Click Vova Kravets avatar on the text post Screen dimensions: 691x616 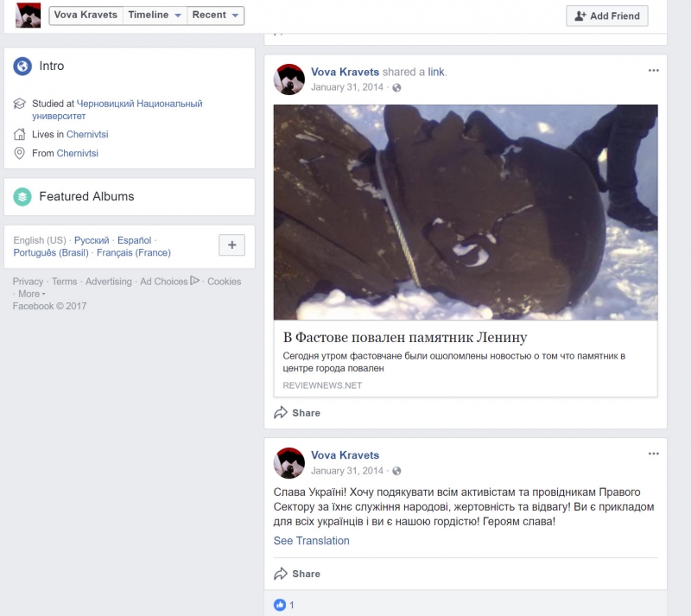tap(289, 463)
